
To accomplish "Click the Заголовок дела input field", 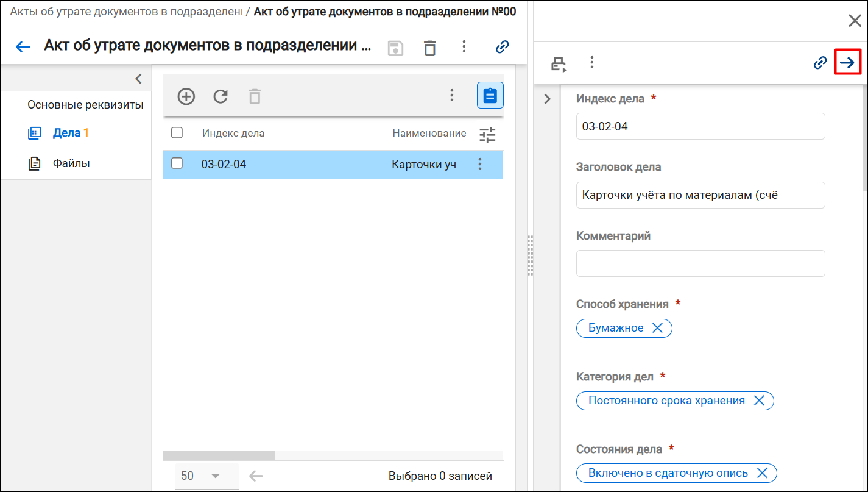I will pos(700,195).
